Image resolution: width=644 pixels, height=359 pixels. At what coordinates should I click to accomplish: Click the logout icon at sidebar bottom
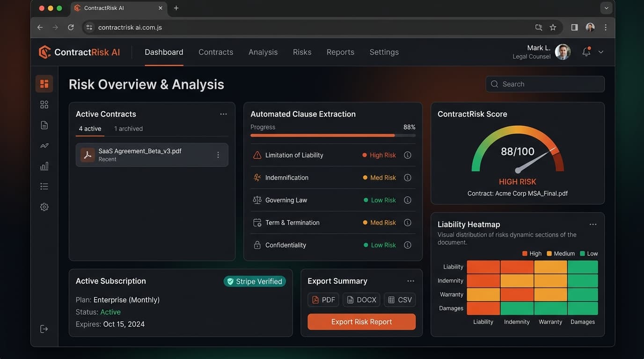(x=44, y=329)
